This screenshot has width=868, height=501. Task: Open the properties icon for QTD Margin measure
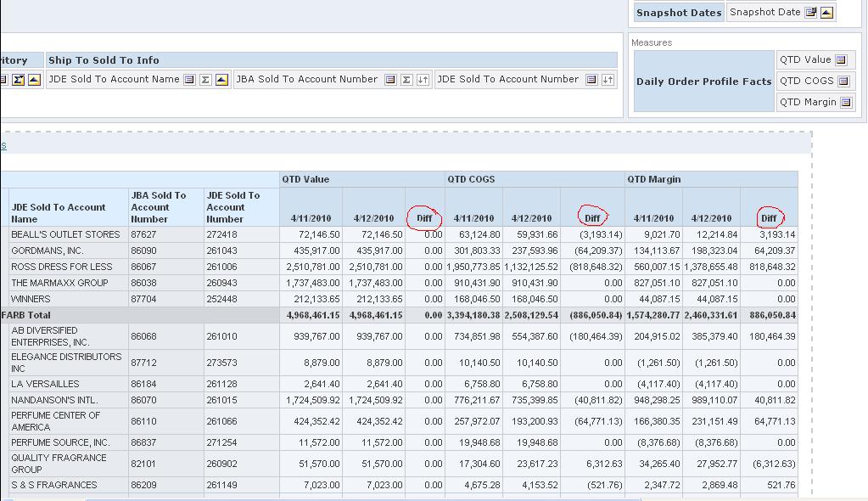846,102
